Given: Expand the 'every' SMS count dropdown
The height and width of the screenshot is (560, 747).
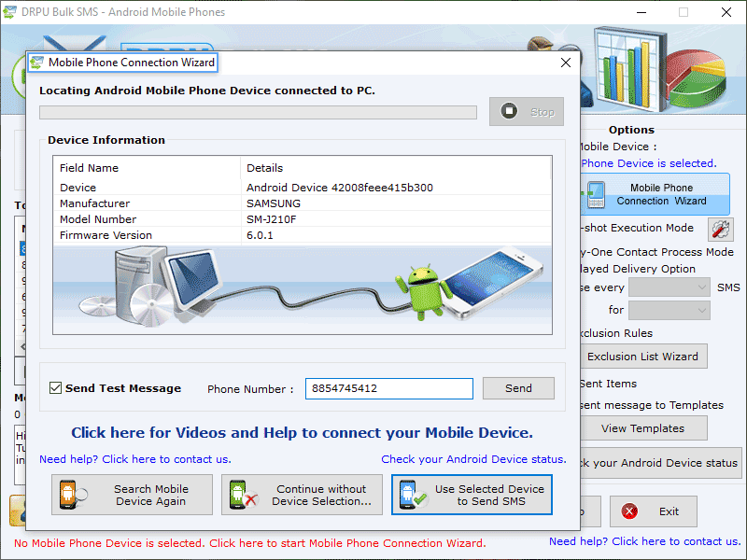Looking at the screenshot, I should 669,287.
